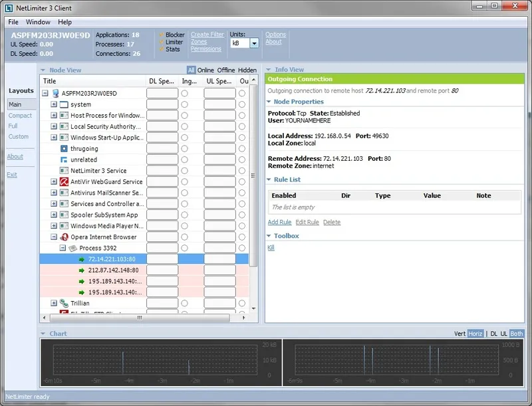The height and width of the screenshot is (406, 532).
Task: Collapse the Toolbox section
Action: coord(269,236)
